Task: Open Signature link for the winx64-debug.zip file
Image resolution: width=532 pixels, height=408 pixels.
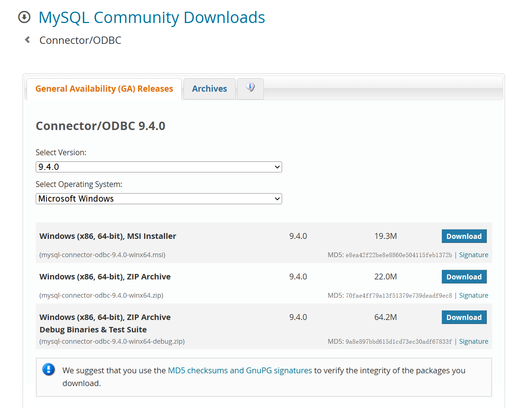Action: [x=474, y=342]
